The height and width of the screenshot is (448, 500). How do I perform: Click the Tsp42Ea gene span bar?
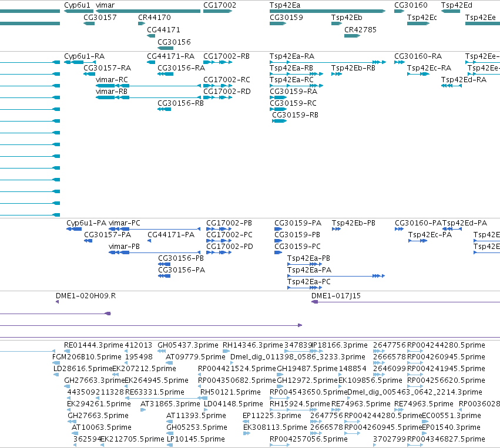tap(327, 11)
